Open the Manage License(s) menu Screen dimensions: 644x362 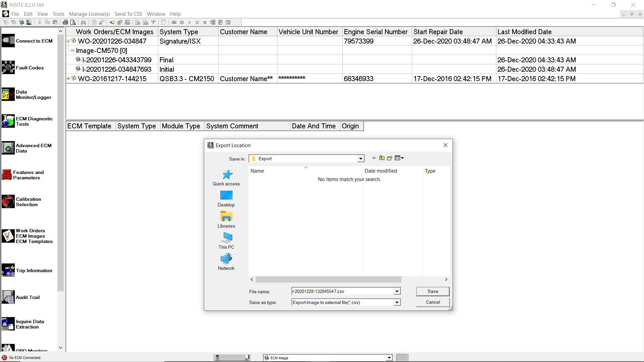pyautogui.click(x=89, y=14)
